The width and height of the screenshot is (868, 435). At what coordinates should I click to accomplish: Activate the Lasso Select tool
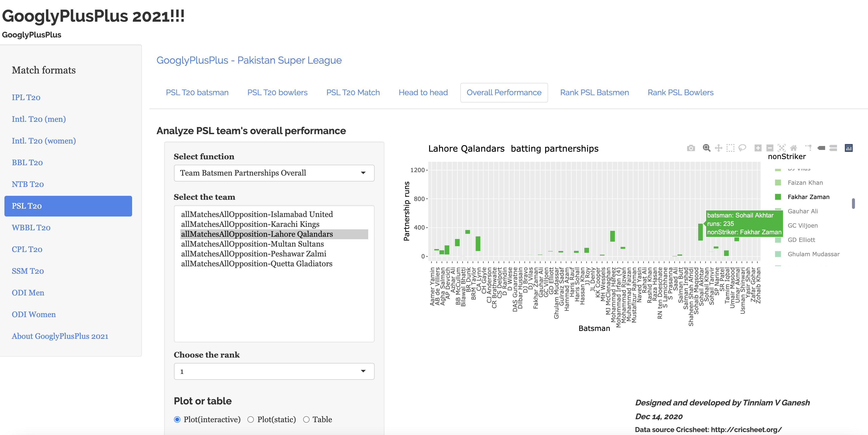tap(742, 148)
